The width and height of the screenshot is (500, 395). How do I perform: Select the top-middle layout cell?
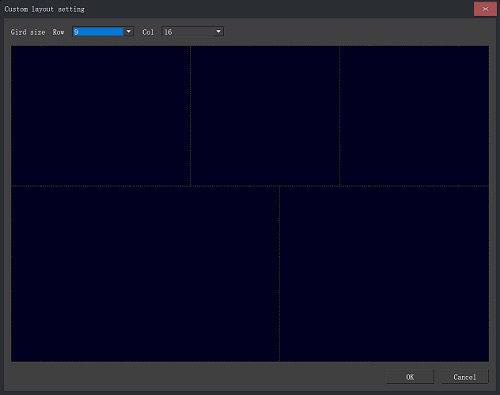point(265,116)
